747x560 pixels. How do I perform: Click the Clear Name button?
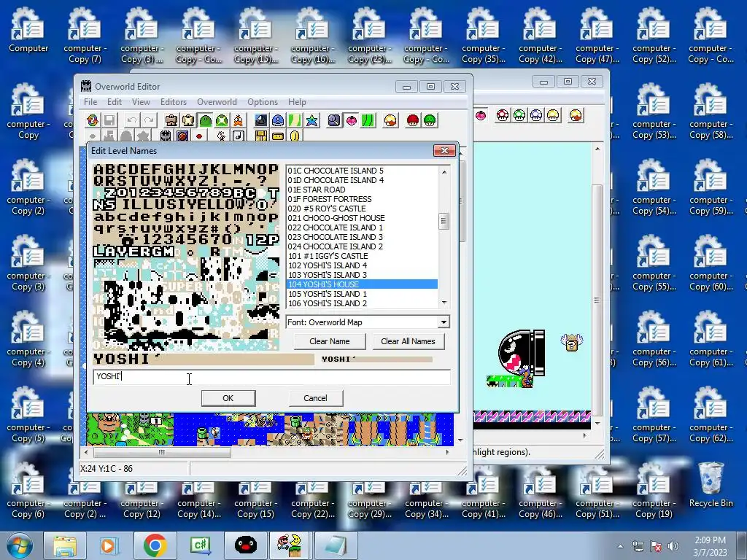330,341
